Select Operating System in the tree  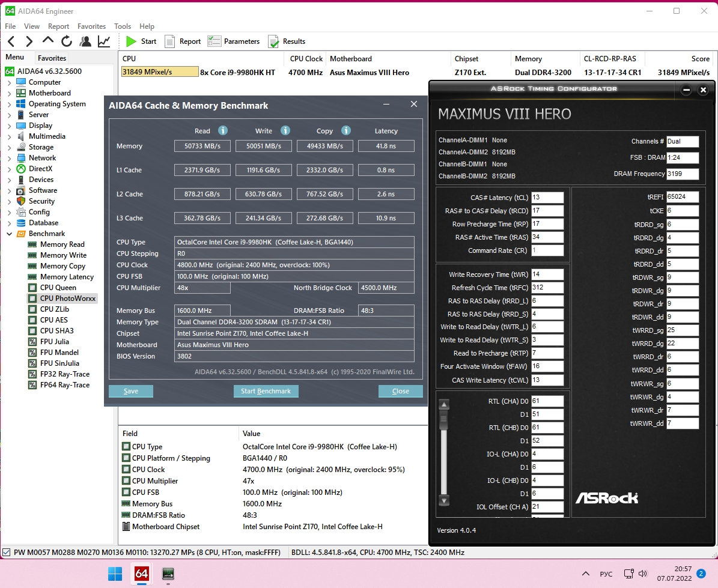57,104
